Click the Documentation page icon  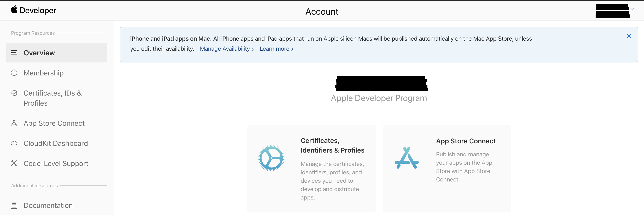pyautogui.click(x=14, y=205)
